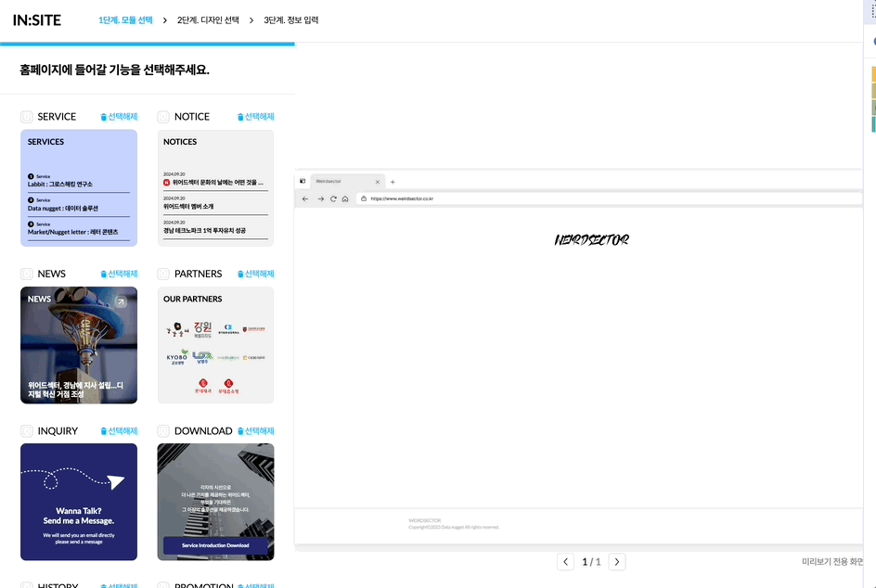Screen dimensions: 876x588
Task: Click preview browser reload icon
Action: click(333, 198)
